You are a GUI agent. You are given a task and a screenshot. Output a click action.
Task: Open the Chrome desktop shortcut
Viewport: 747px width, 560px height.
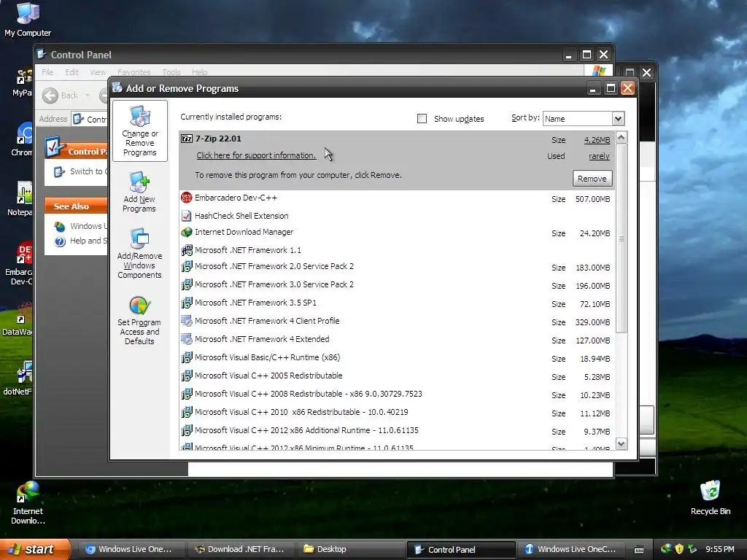[22, 139]
